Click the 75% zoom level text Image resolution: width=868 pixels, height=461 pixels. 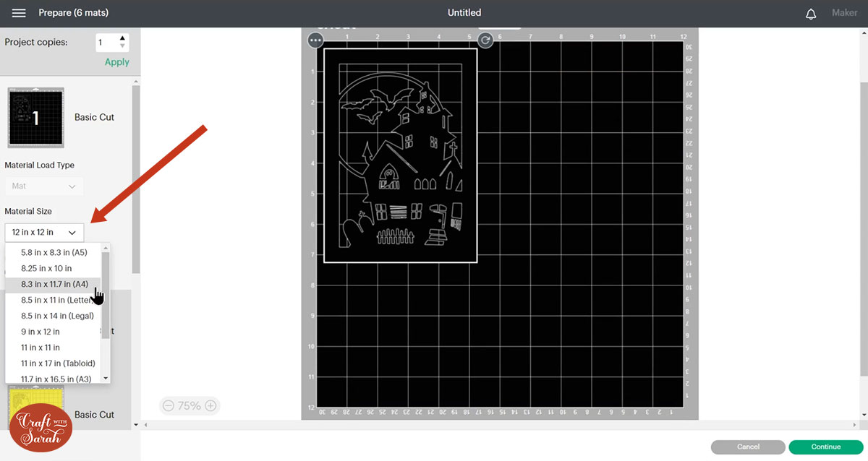pyautogui.click(x=190, y=406)
